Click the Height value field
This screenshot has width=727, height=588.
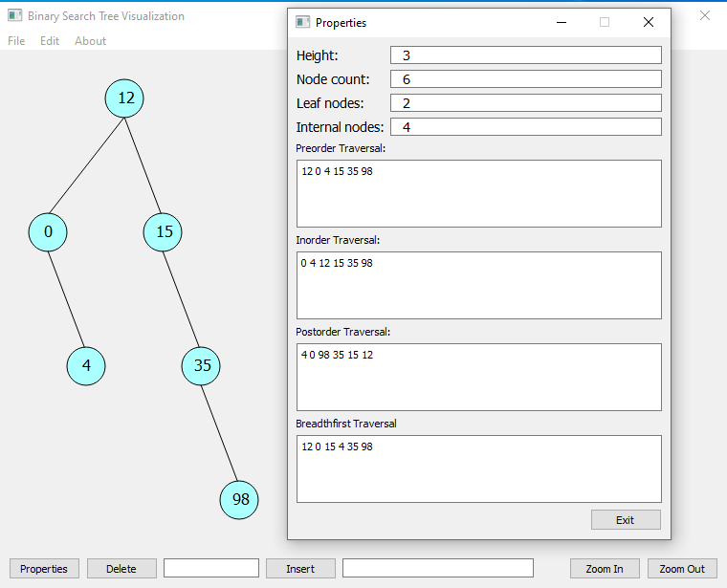[x=526, y=55]
